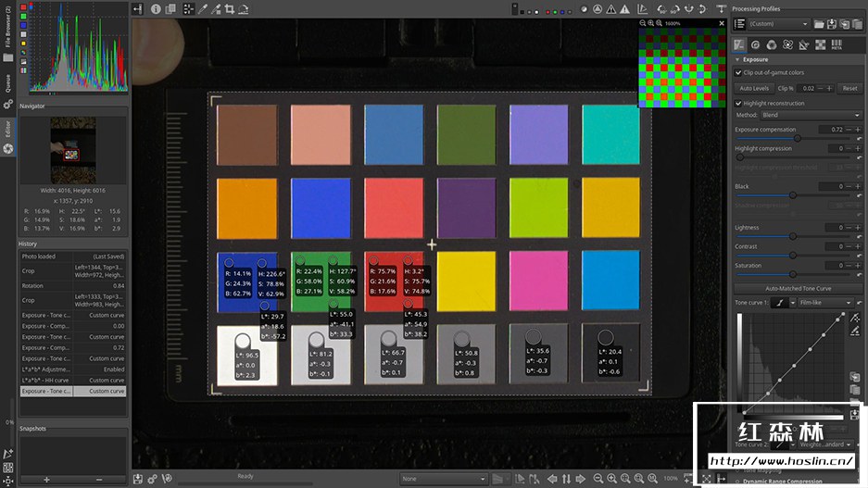Viewport: 868px width, 488px height.
Task: Open the processing profile (Custom) dropdown
Action: tap(779, 24)
